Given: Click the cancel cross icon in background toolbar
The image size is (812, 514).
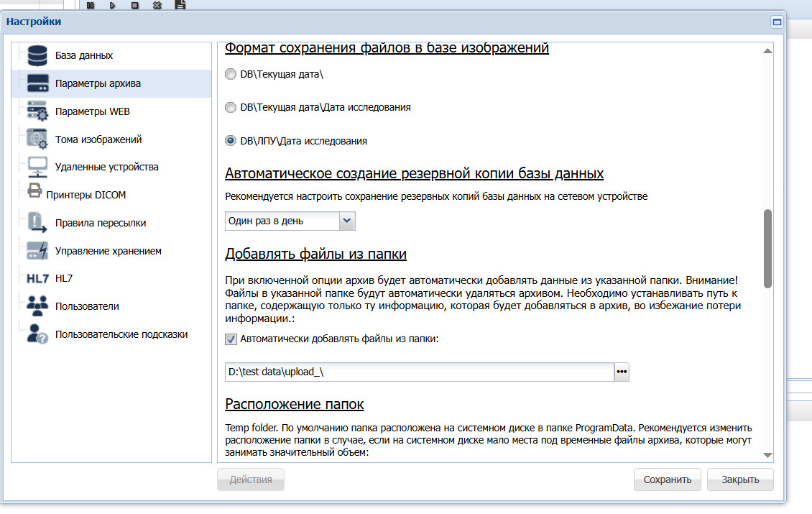Looking at the screenshot, I should coord(157,5).
